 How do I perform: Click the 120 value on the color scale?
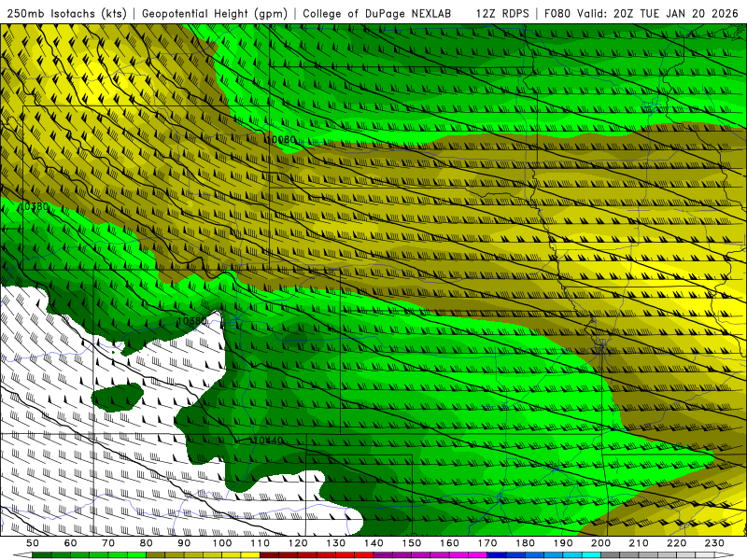tap(298, 543)
